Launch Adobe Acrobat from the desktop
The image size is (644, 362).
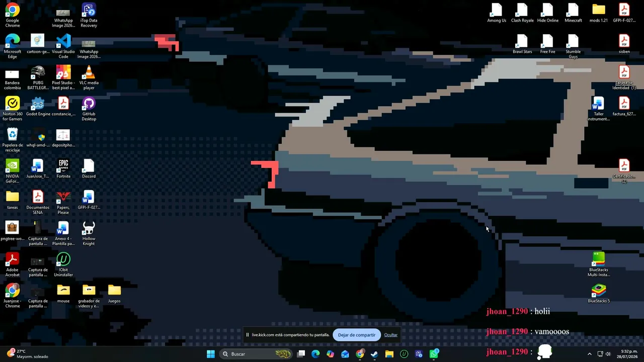pyautogui.click(x=13, y=265)
